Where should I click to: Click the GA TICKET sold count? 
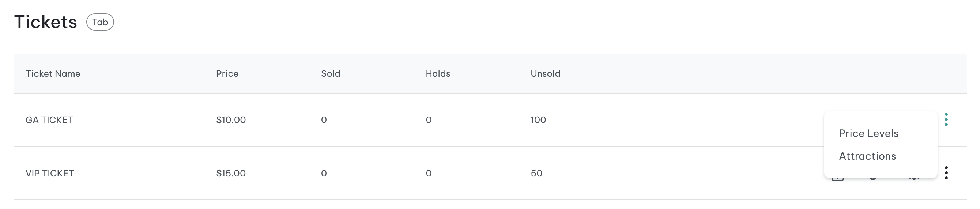click(324, 120)
